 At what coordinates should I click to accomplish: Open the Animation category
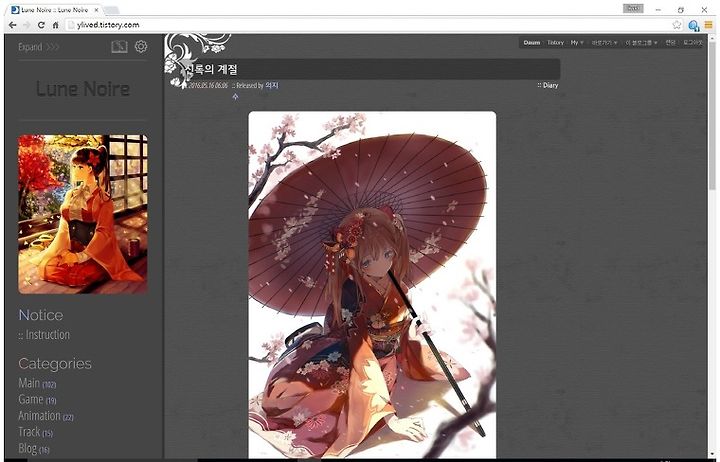(x=46, y=416)
